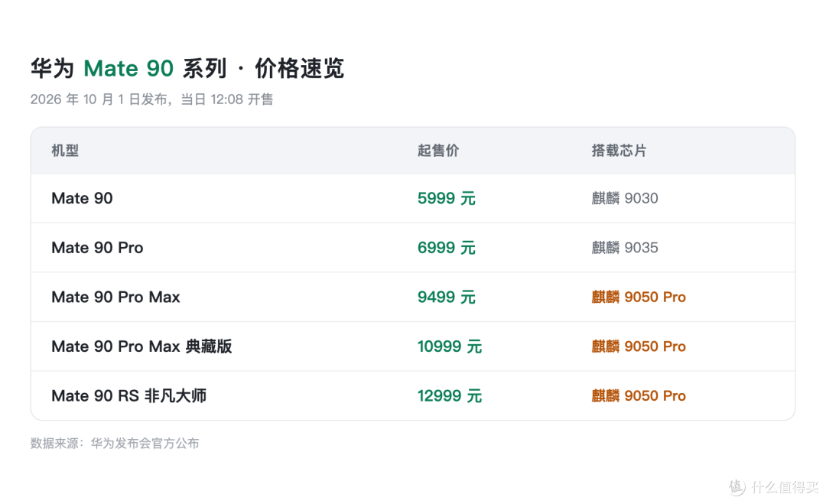Click the "10999 元" price
826x504 pixels.
[x=450, y=346]
